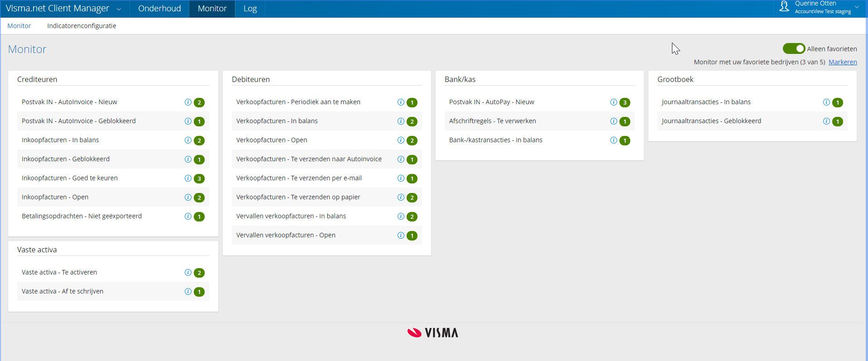868x361 pixels.
Task: Click info icon for Inkoopfacturen - In balans
Action: 188,140
